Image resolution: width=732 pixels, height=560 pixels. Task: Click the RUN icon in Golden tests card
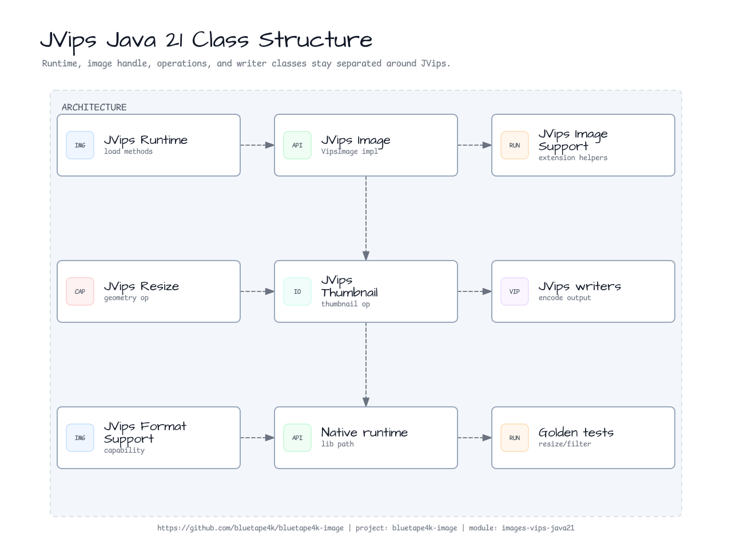(515, 438)
